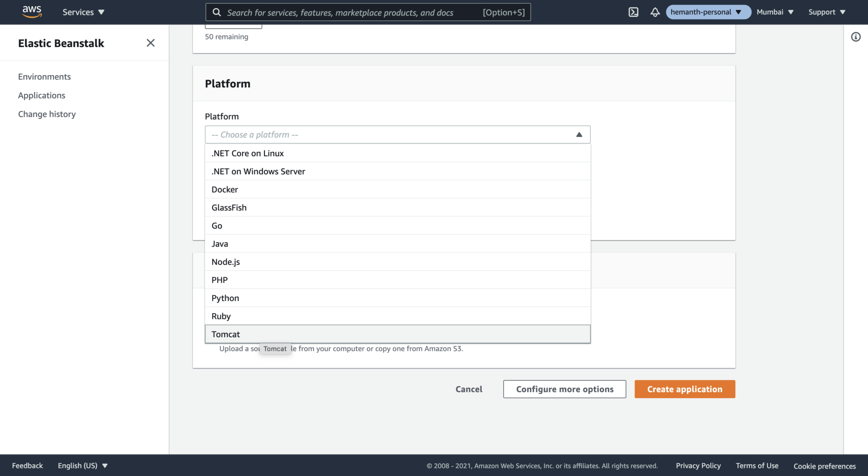
Task: Click the search magnifier icon
Action: (217, 12)
